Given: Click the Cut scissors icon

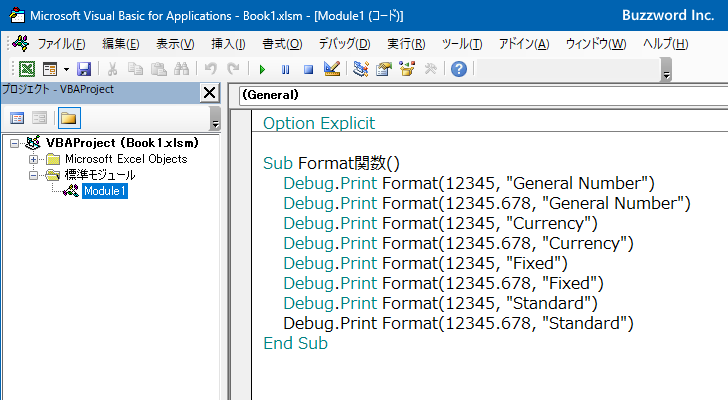Looking at the screenshot, I should pos(112,69).
